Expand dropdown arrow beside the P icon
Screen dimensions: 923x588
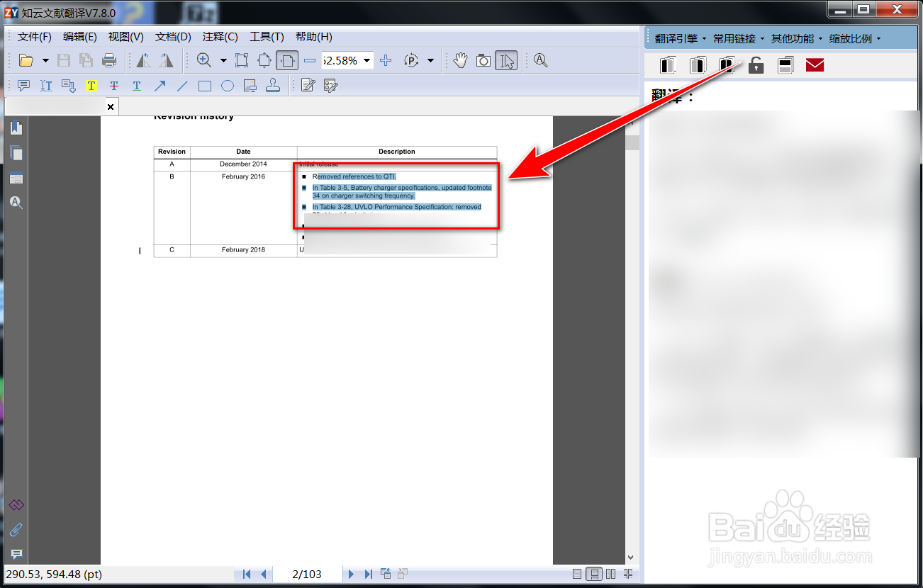(x=430, y=61)
